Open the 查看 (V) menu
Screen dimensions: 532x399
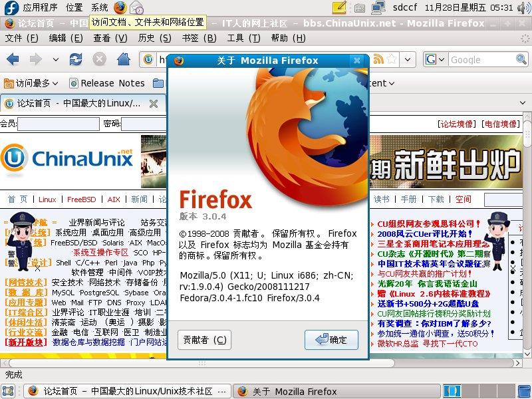[110, 38]
